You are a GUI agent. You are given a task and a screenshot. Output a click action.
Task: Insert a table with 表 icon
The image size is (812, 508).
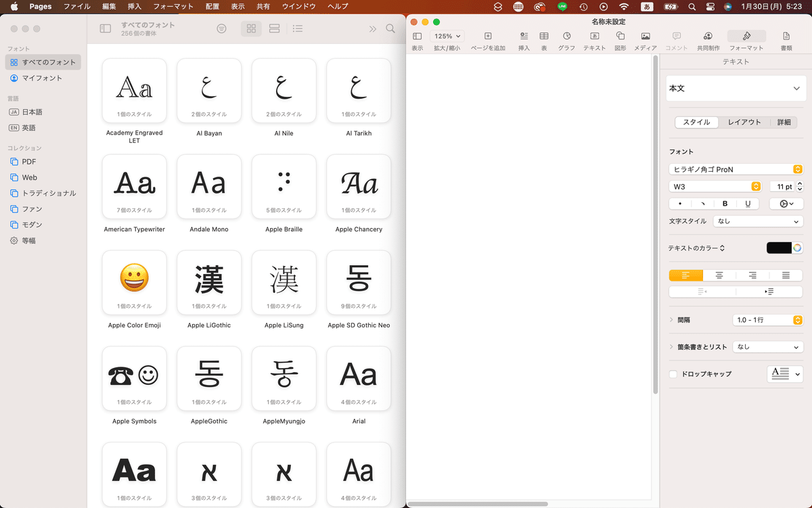point(544,36)
